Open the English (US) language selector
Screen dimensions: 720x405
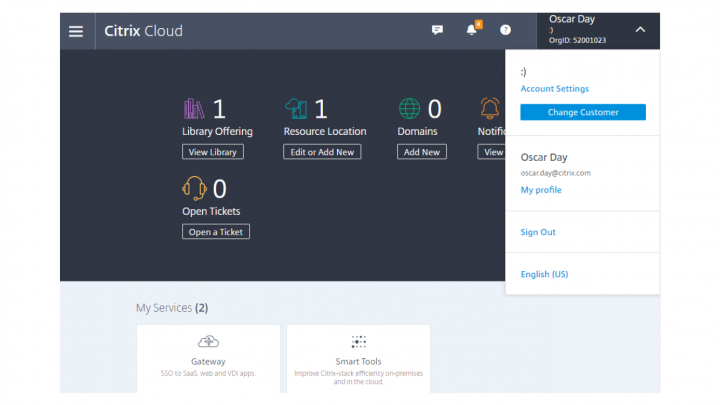[544, 274]
